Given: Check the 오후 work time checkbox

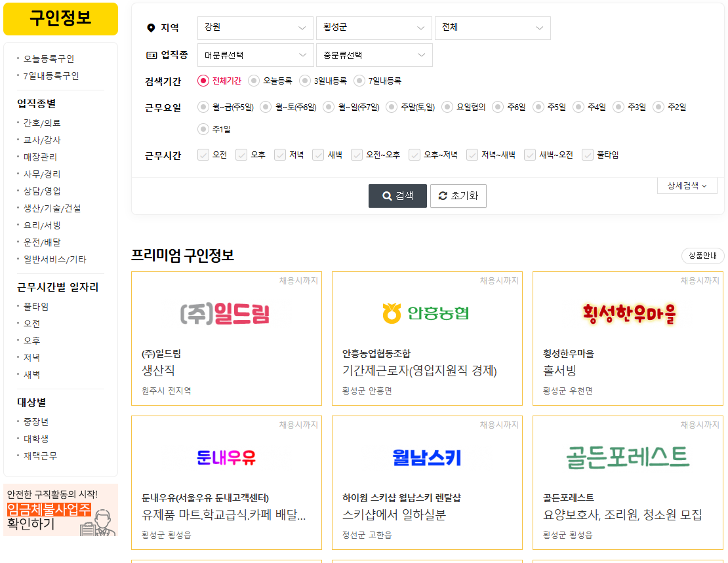Looking at the screenshot, I should pos(241,155).
